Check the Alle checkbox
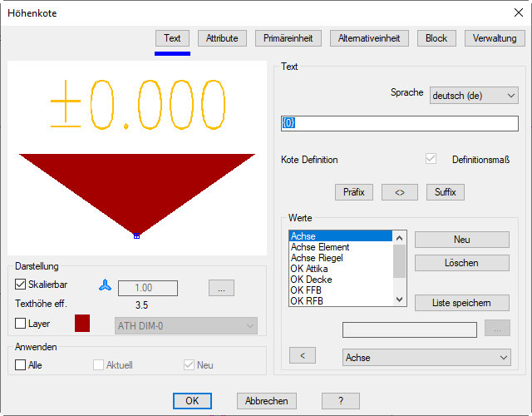Screen dimensions: 532x416 [22, 364]
